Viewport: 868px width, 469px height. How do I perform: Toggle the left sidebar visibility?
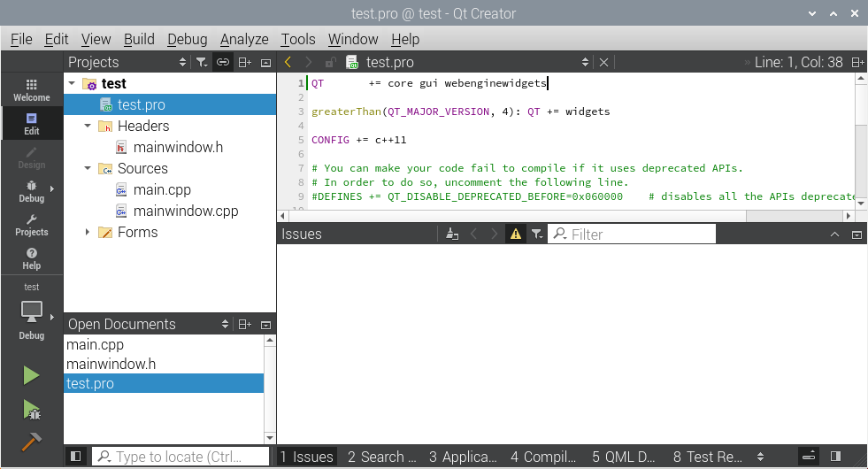76,457
